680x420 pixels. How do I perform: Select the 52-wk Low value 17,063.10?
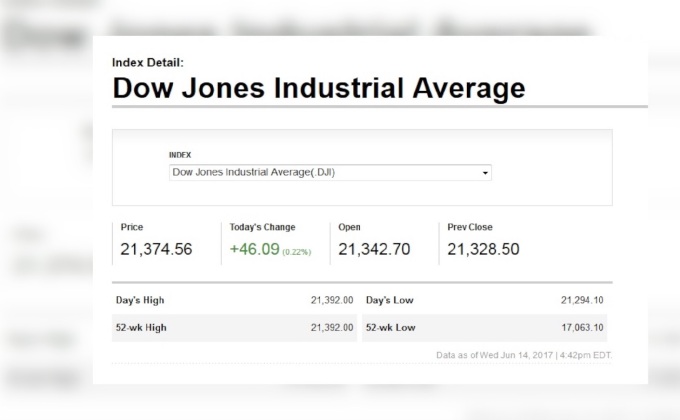[582, 327]
